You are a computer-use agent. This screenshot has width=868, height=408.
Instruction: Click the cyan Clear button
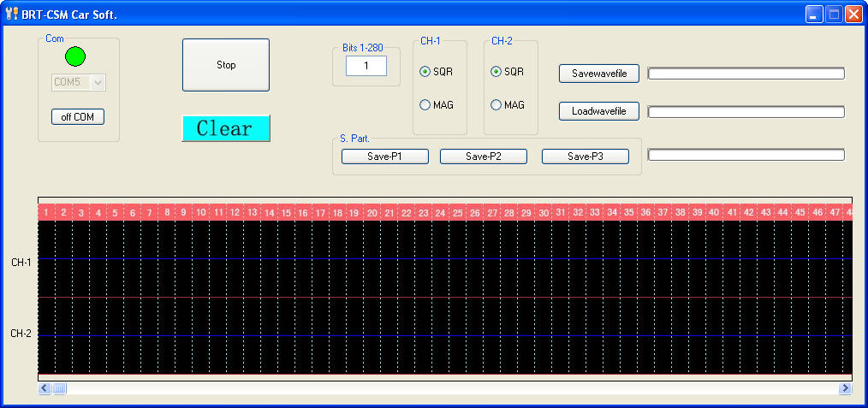(x=225, y=128)
